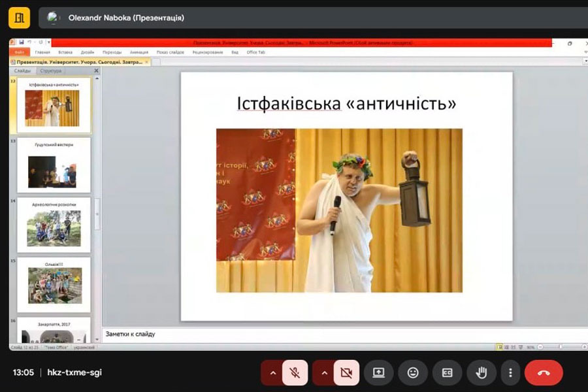Switch to the Структура panel tab
The width and height of the screenshot is (588, 392).
coord(51,71)
